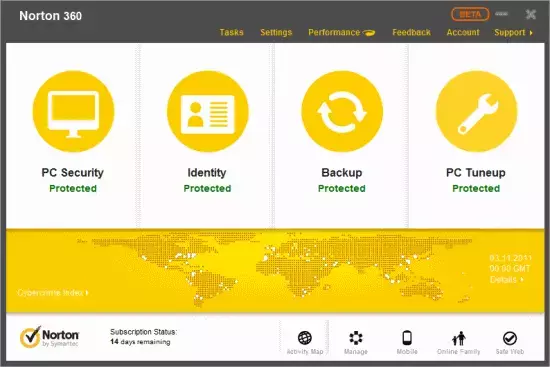Minimize the Norton 360 window
The image size is (550, 367).
click(x=502, y=14)
